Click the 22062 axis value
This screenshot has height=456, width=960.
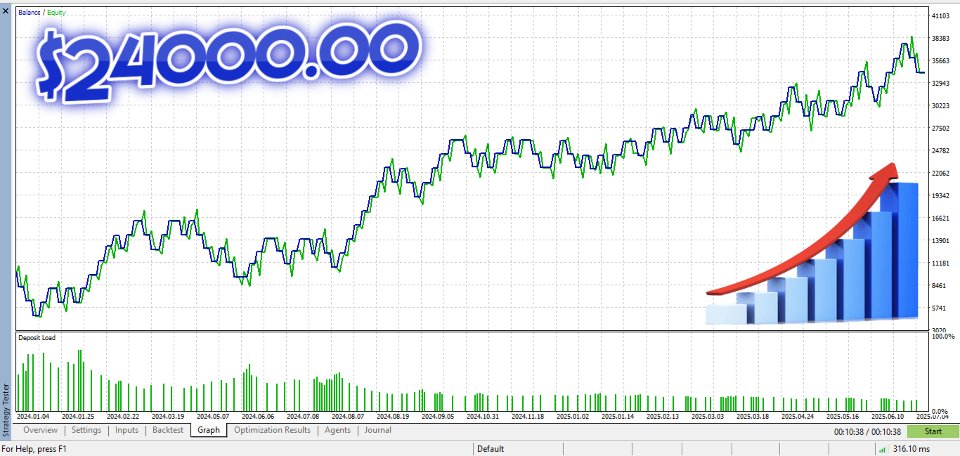click(x=940, y=173)
